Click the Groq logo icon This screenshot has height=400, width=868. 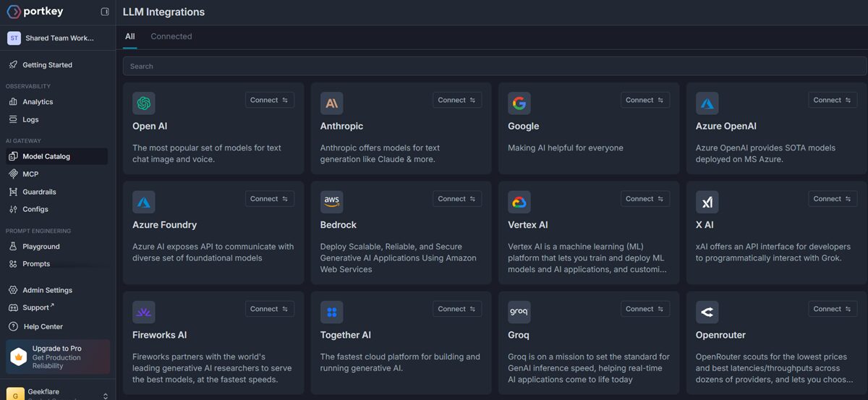(519, 312)
